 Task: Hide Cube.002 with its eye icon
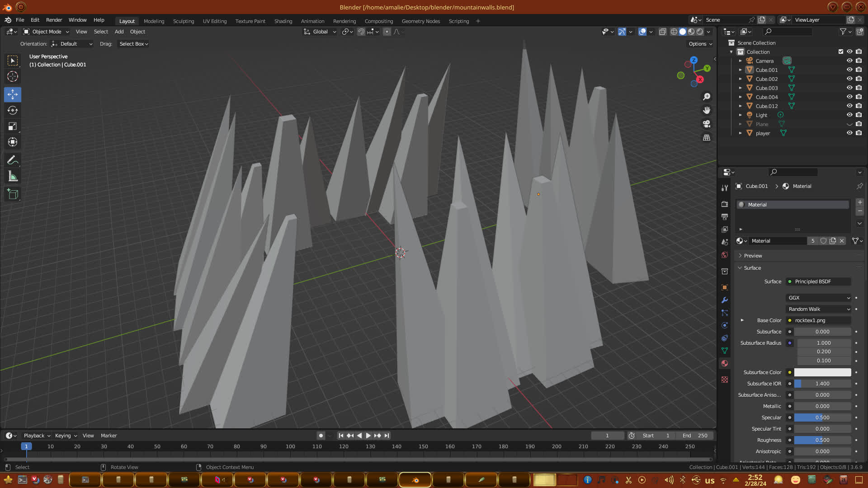pyautogui.click(x=849, y=79)
